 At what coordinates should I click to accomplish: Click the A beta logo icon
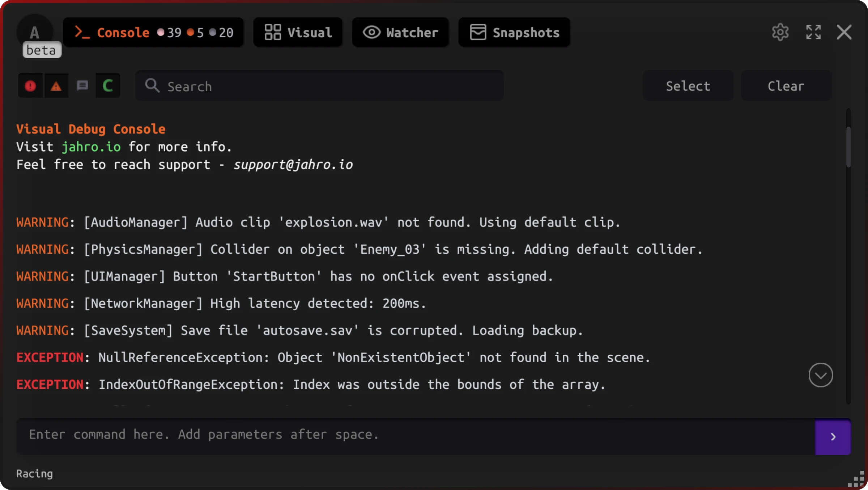(x=35, y=33)
